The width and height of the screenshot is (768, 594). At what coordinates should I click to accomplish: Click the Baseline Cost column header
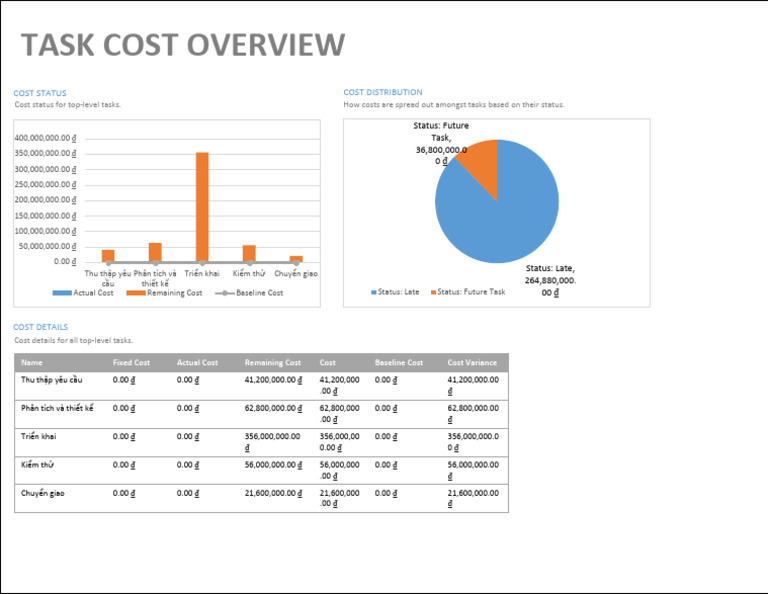tap(399, 362)
